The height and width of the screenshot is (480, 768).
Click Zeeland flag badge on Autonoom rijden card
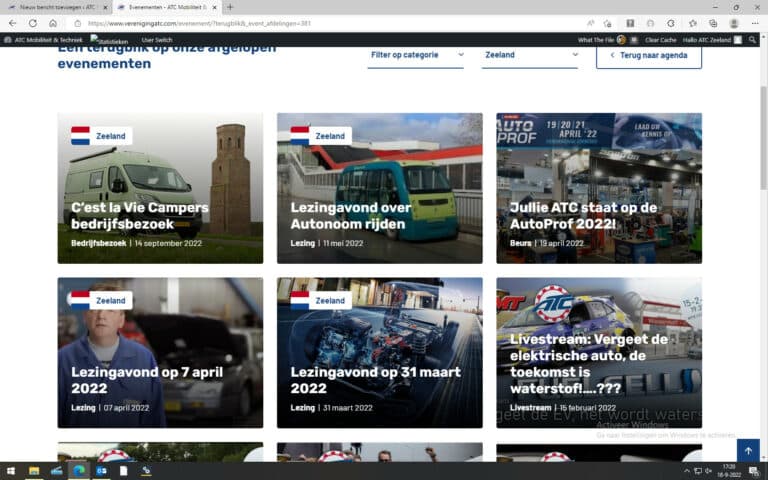tap(320, 136)
